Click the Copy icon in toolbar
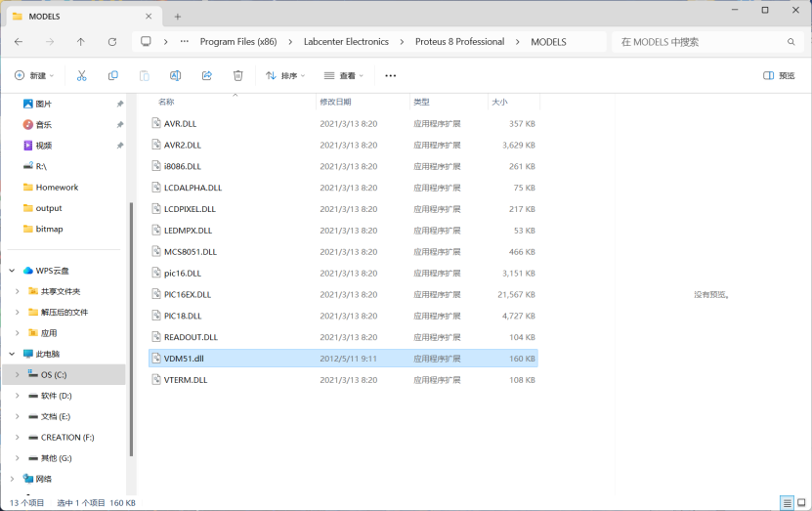Viewport: 812px width, 511px height. point(113,75)
